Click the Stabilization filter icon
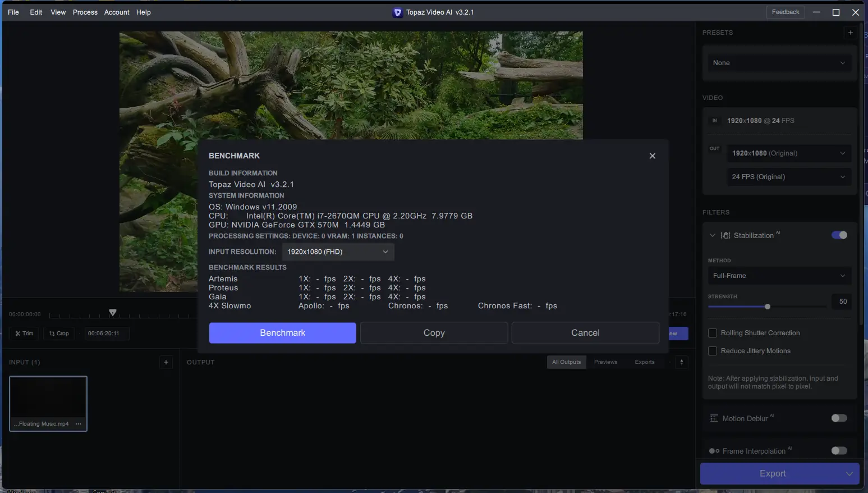Screen dimensions: 868x493 click(x=725, y=235)
